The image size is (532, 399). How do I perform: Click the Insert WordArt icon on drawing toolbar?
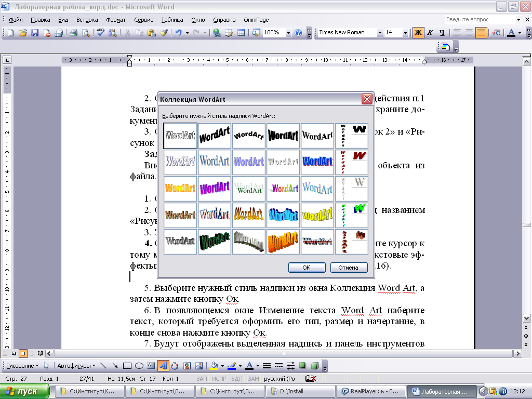coord(163,366)
